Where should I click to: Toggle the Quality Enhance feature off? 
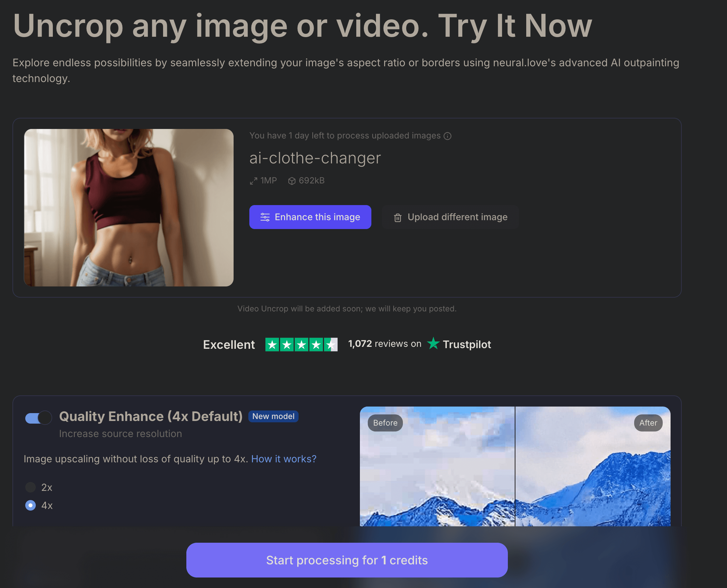pos(37,416)
